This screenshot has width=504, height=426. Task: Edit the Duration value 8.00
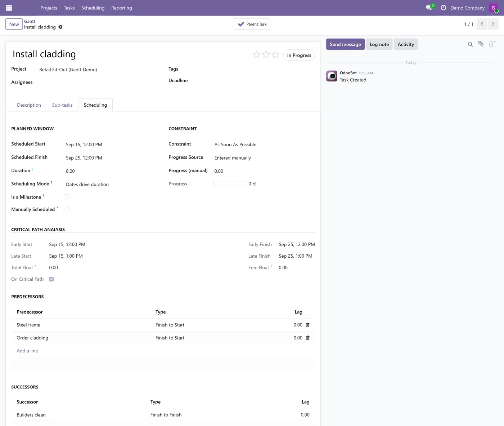click(x=111, y=171)
